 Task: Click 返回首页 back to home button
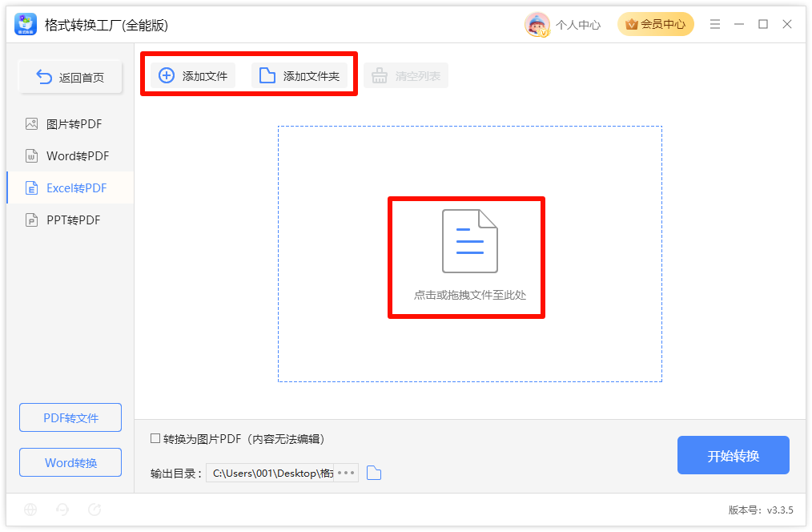pyautogui.click(x=70, y=77)
